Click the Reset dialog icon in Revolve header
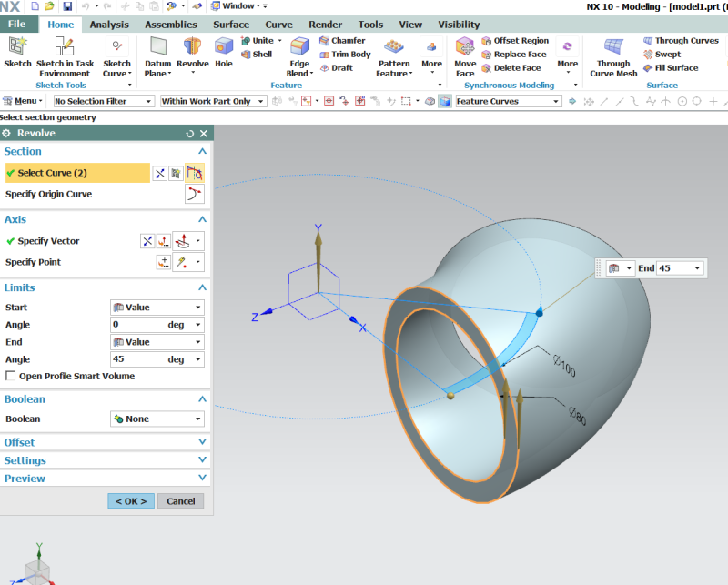Viewport: 728px width, 585px height. click(x=189, y=134)
